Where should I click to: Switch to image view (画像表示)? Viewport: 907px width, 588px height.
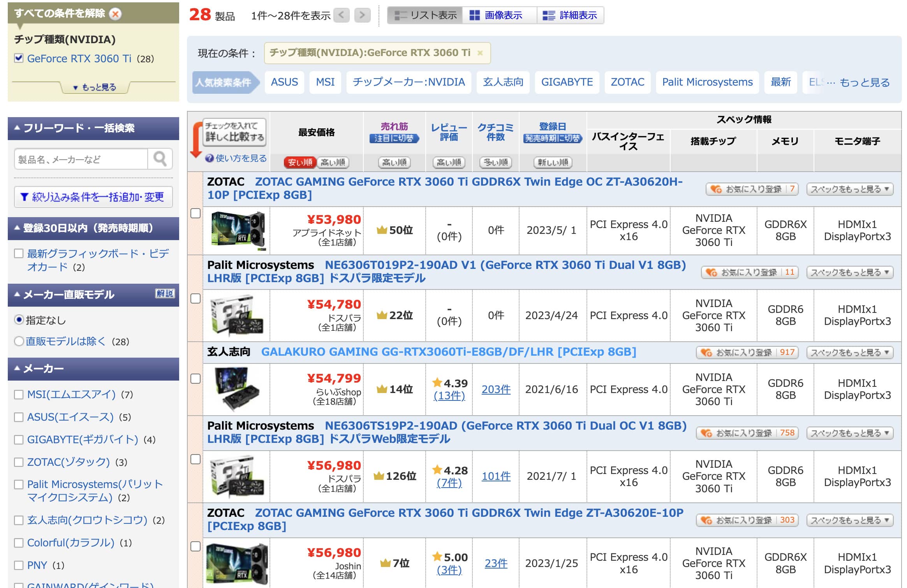click(499, 15)
